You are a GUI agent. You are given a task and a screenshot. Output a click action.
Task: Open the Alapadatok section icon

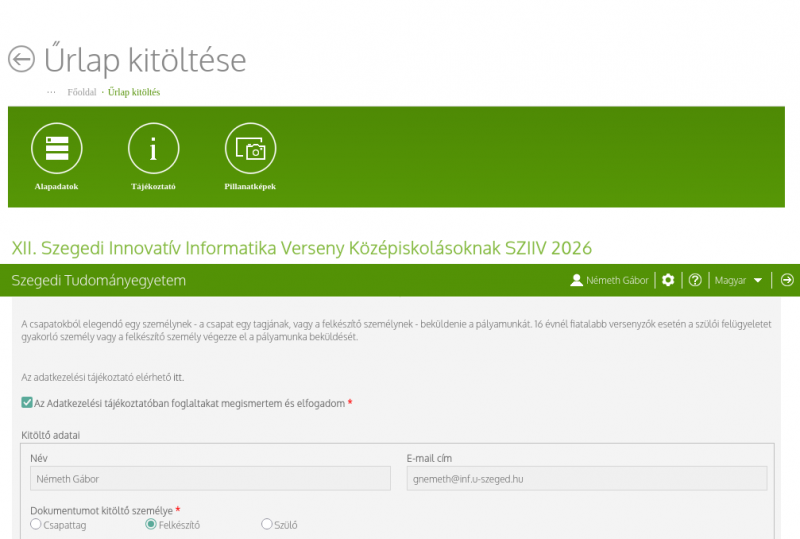(56, 149)
